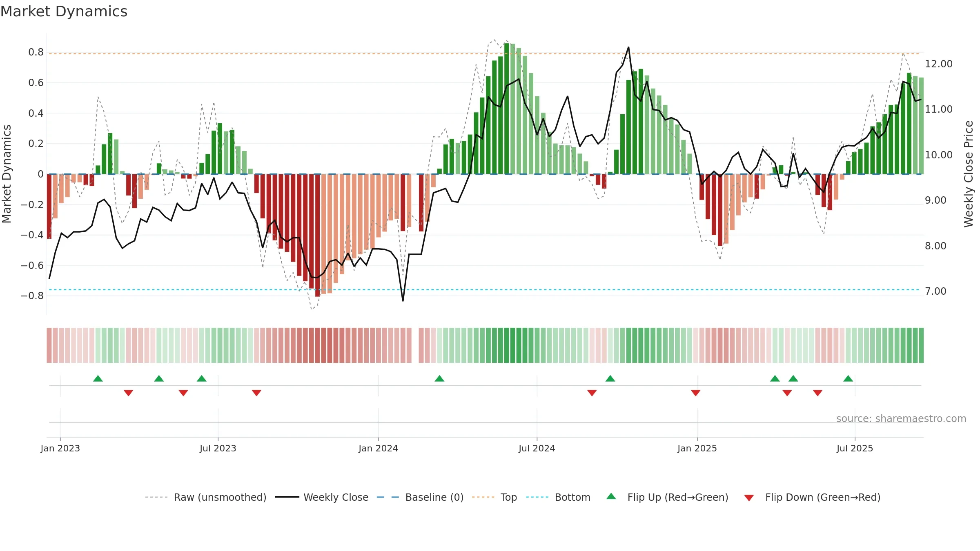The height and width of the screenshot is (551, 980).
Task: Toggle the Bottom legend entry
Action: click(558, 497)
